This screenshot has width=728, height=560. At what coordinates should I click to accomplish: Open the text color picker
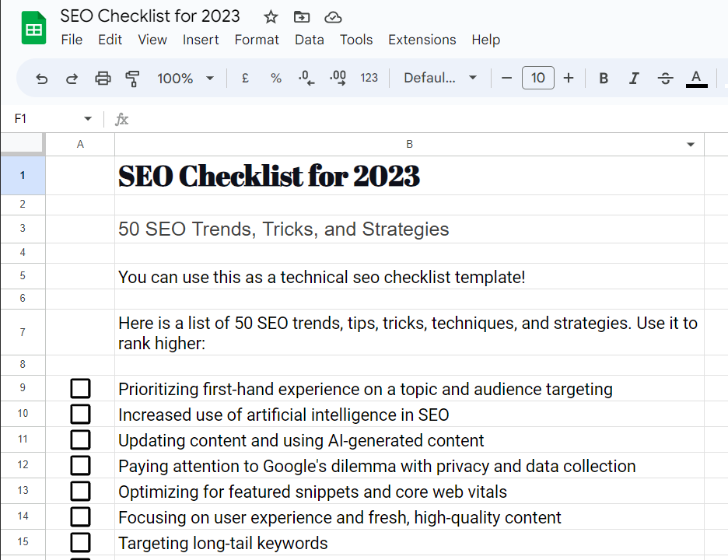(x=696, y=78)
